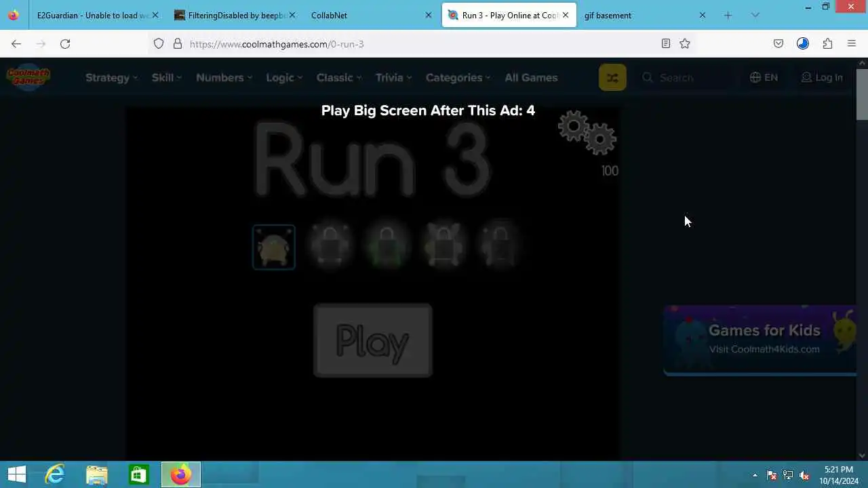Viewport: 868px width, 488px height.
Task: Show hidden system tray icons
Action: pos(755,475)
